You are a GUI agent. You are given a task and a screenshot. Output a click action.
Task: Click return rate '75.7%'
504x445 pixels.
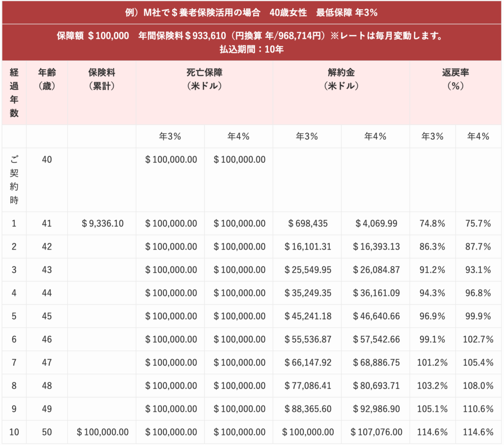pyautogui.click(x=478, y=223)
